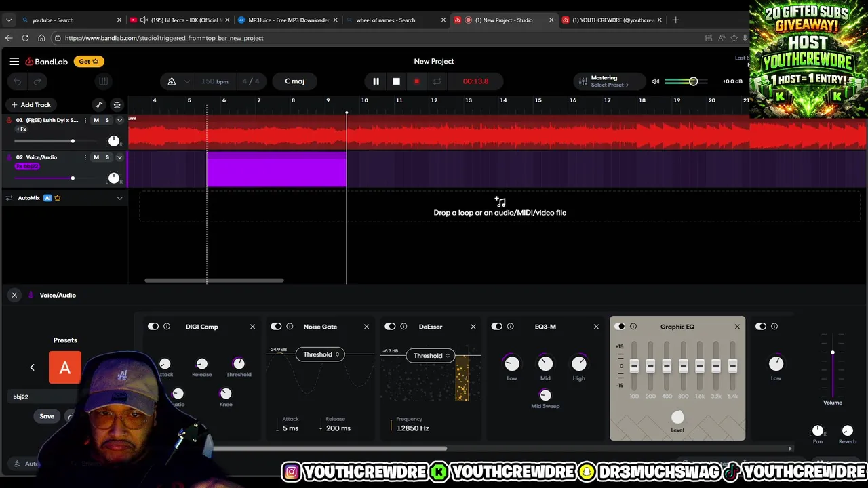
Task: Click the yellow Get membership button
Action: click(x=89, y=61)
